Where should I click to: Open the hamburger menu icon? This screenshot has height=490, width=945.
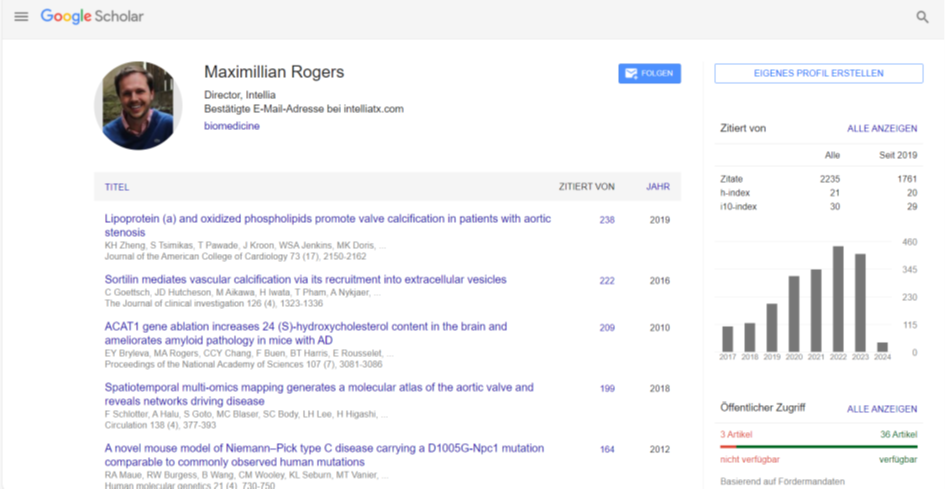point(21,17)
